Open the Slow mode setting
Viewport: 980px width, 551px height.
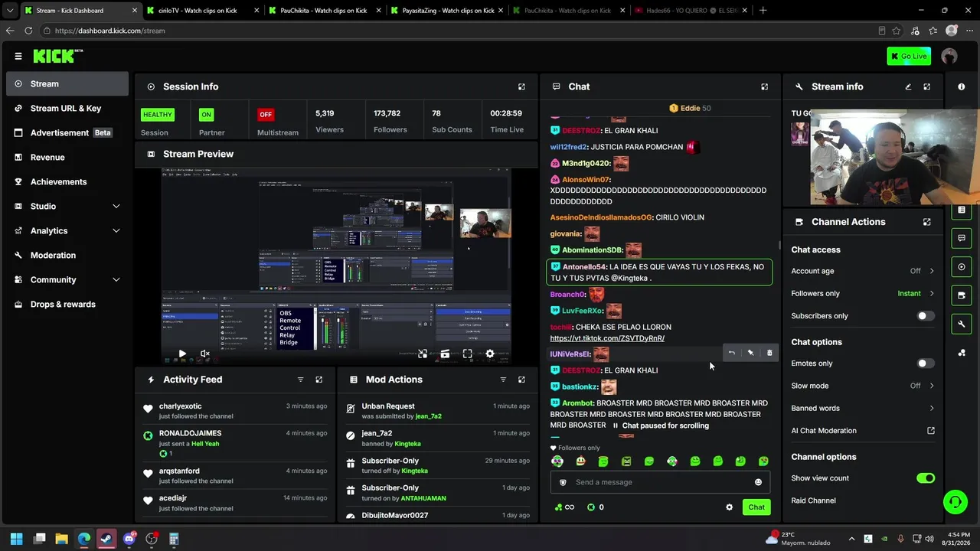tap(863, 386)
